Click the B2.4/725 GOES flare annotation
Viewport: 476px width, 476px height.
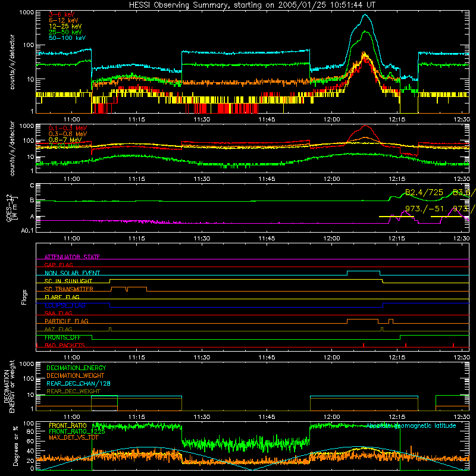[424, 192]
